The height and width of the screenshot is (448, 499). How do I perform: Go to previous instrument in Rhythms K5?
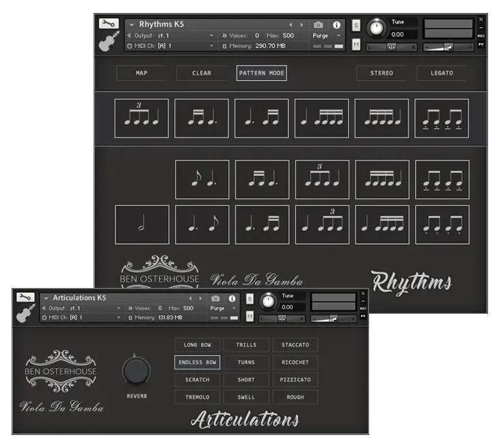click(291, 25)
